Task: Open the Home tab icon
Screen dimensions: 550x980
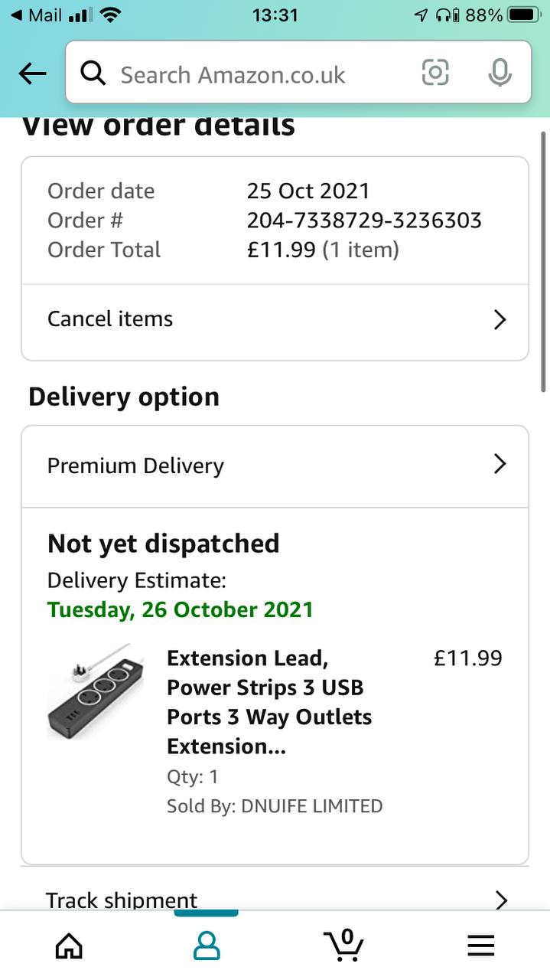Action: (69, 946)
